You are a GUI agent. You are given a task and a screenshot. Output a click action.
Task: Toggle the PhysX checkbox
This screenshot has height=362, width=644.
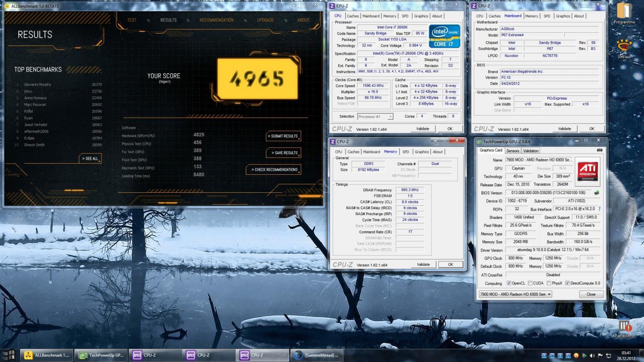pyautogui.click(x=549, y=283)
